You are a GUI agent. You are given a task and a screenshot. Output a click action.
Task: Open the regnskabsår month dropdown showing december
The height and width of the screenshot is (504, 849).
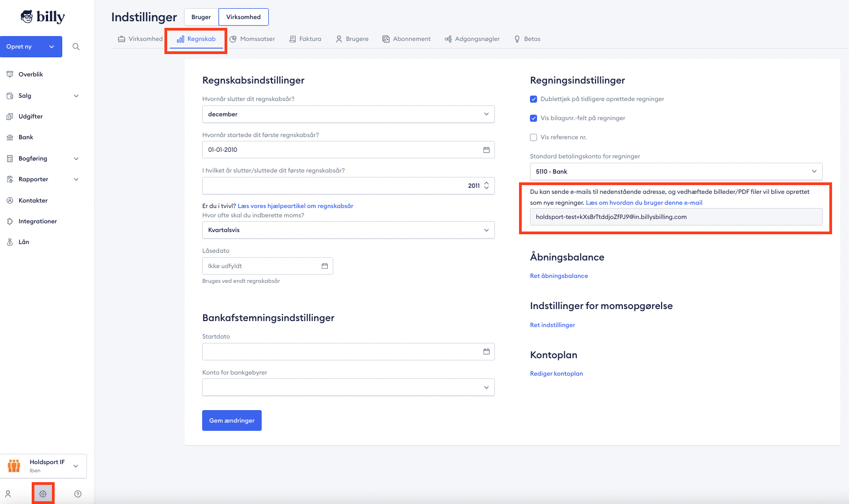click(348, 114)
